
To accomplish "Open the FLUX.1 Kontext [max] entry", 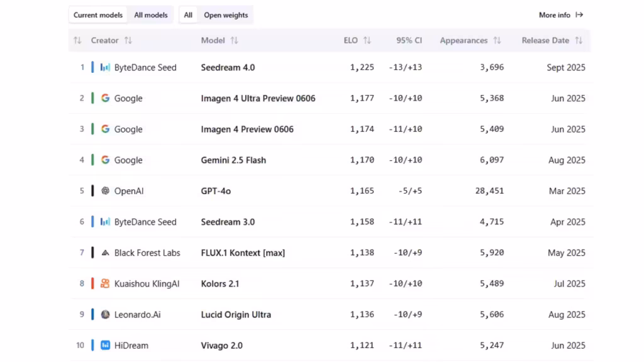I will point(243,253).
